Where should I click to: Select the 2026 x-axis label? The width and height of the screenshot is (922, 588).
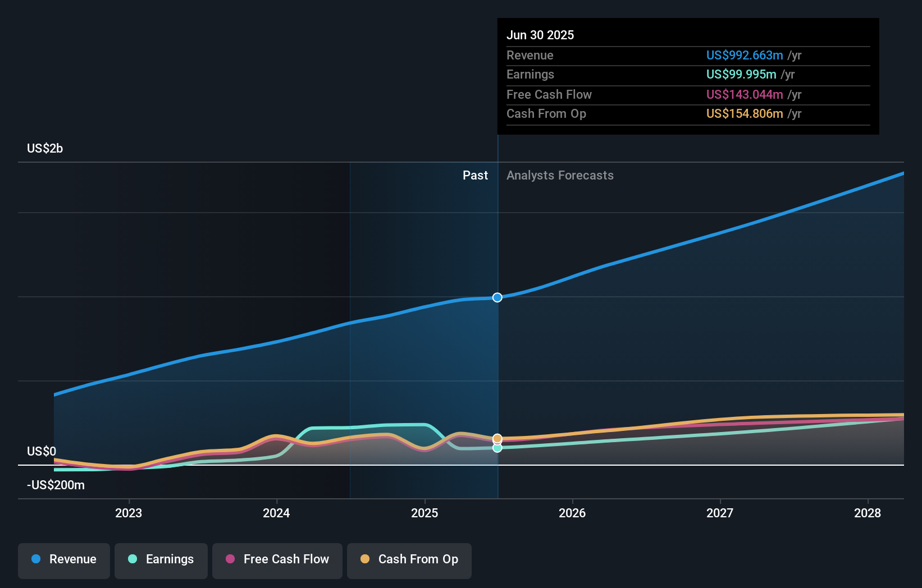pos(572,513)
